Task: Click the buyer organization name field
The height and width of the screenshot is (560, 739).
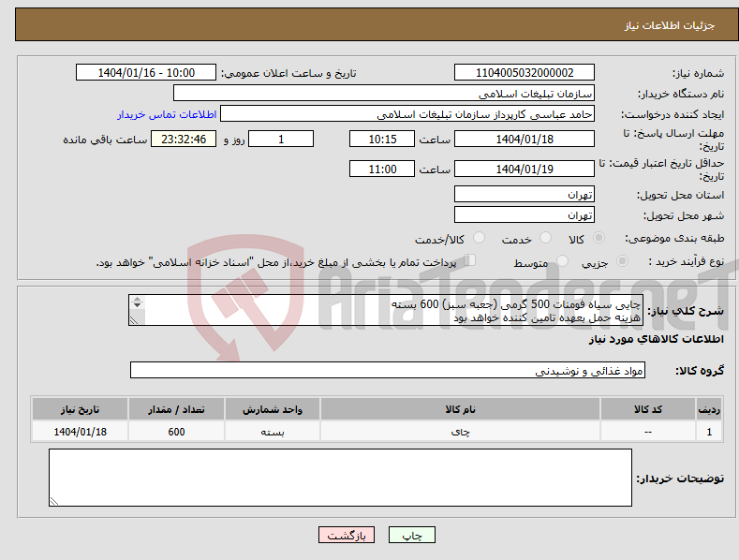Action: [384, 94]
